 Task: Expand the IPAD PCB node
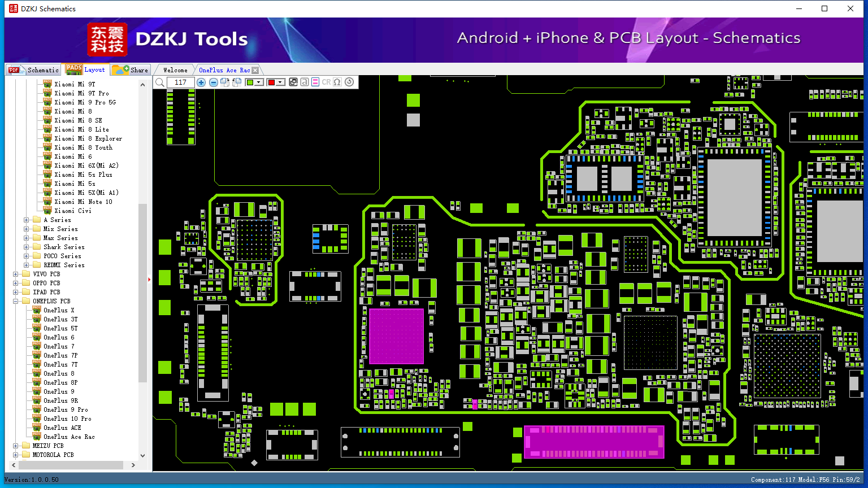[15, 292]
